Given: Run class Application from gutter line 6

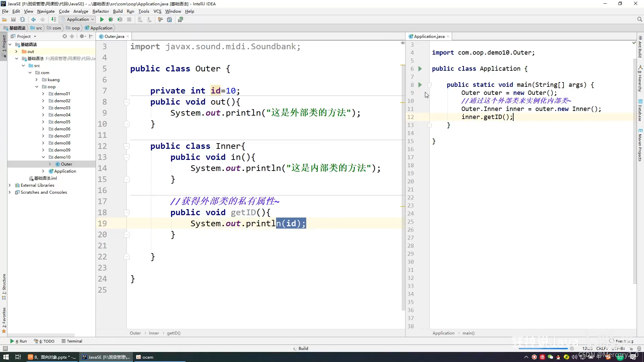Looking at the screenshot, I should click(420, 69).
